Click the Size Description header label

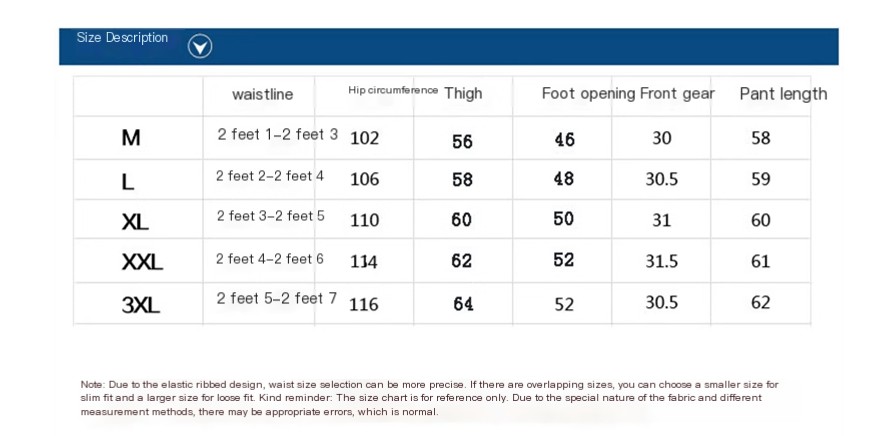point(122,38)
